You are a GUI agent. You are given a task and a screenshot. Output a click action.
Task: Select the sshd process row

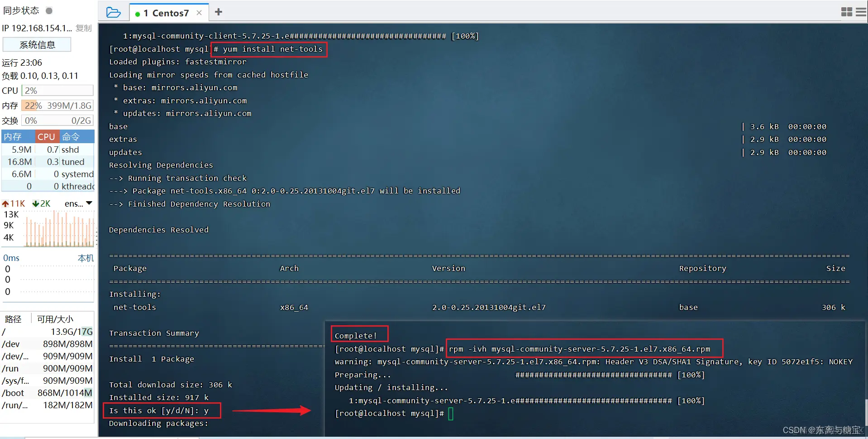[x=48, y=150]
